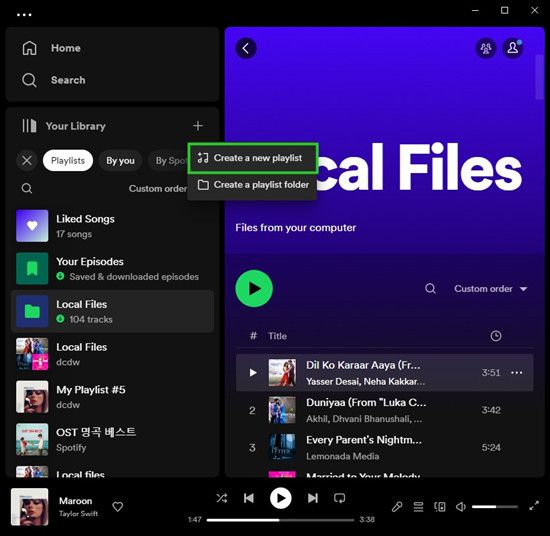Enter full screen mode
This screenshot has width=550, height=536.
pos(534,506)
